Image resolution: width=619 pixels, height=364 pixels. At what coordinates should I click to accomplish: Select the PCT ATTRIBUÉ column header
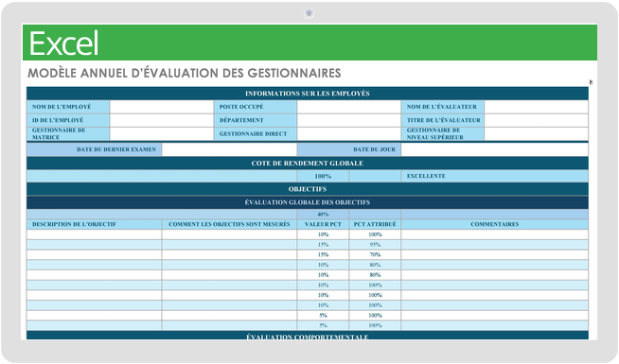(x=375, y=224)
